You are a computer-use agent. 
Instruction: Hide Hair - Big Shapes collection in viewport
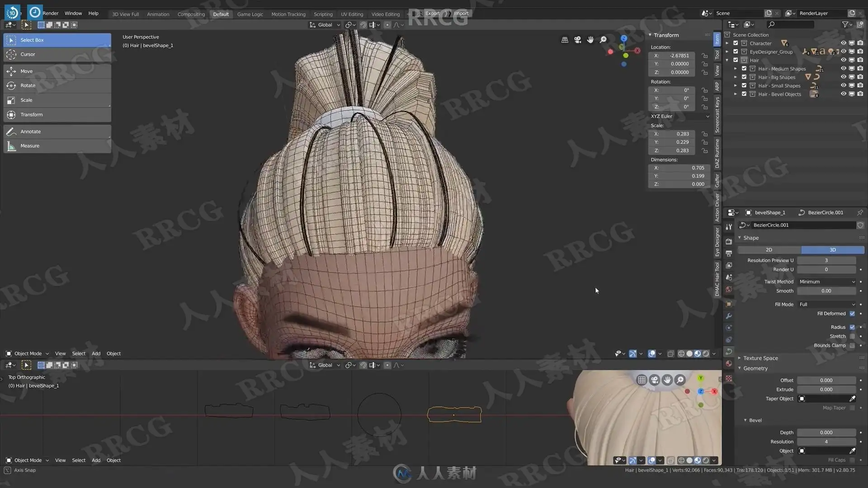tap(843, 77)
